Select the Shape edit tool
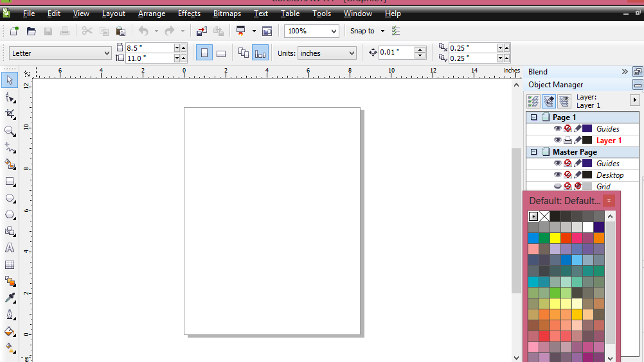This screenshot has width=644, height=362. 10,98
